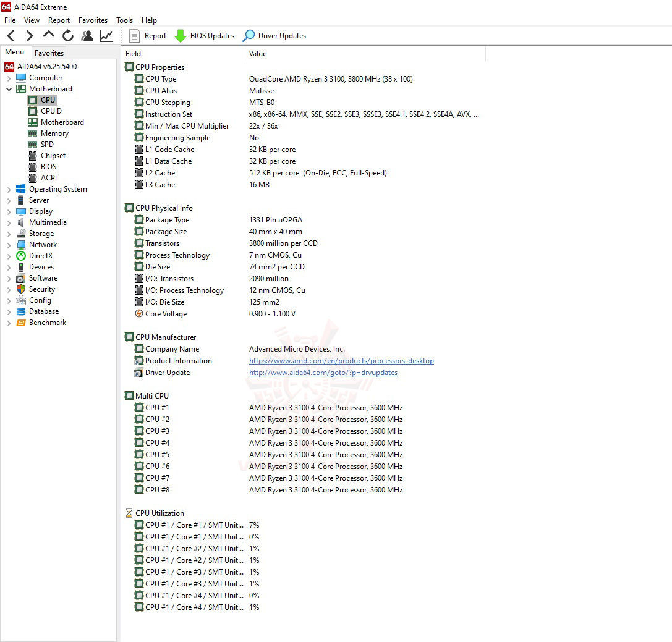Click the Benchmark icon in tree
Viewport: 672px width, 642px height.
coord(21,323)
